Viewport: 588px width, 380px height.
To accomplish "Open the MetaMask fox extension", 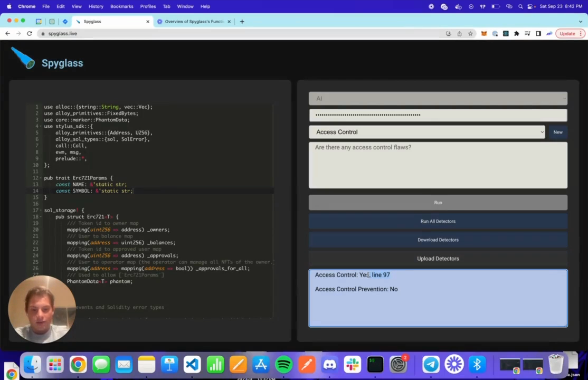I will click(483, 33).
